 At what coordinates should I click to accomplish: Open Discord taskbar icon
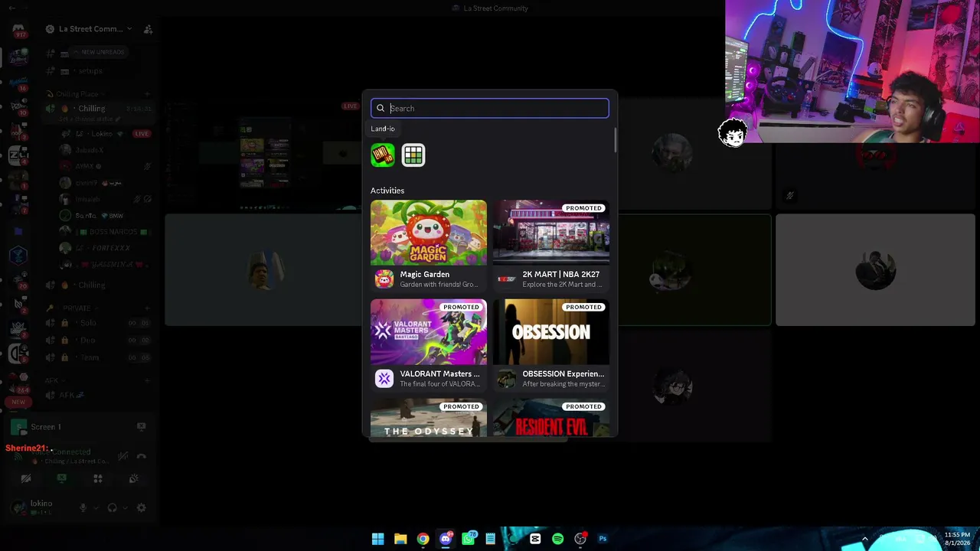click(x=446, y=539)
